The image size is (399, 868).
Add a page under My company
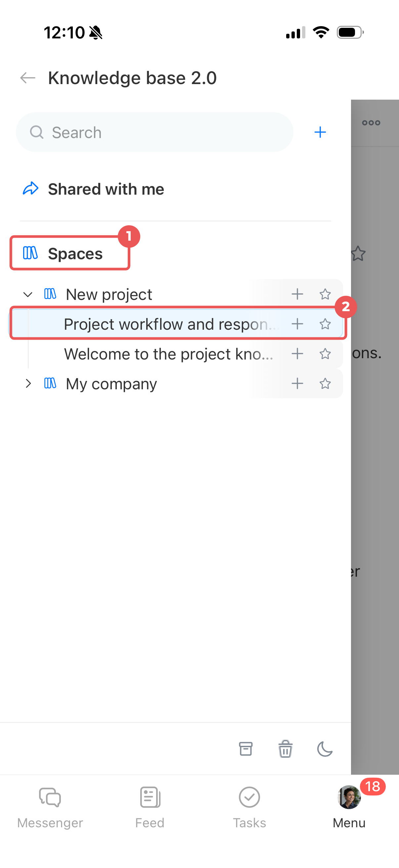[297, 383]
